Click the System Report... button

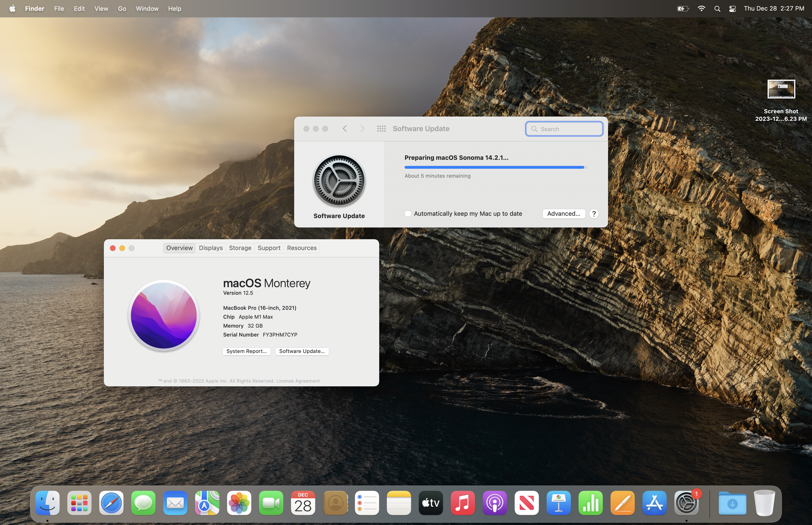[246, 351]
